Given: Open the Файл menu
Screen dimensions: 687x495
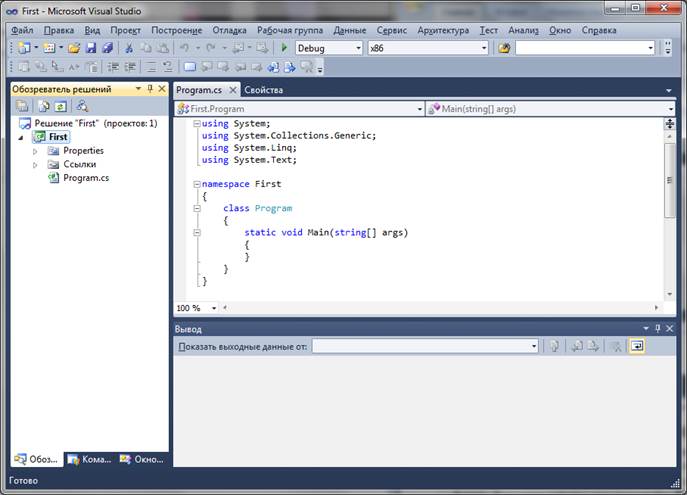Looking at the screenshot, I should point(22,30).
